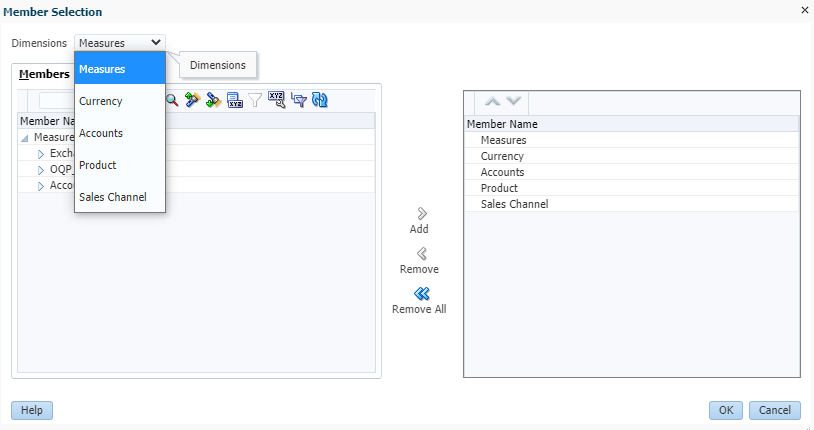Choose Product in the dimensions list

click(x=120, y=165)
